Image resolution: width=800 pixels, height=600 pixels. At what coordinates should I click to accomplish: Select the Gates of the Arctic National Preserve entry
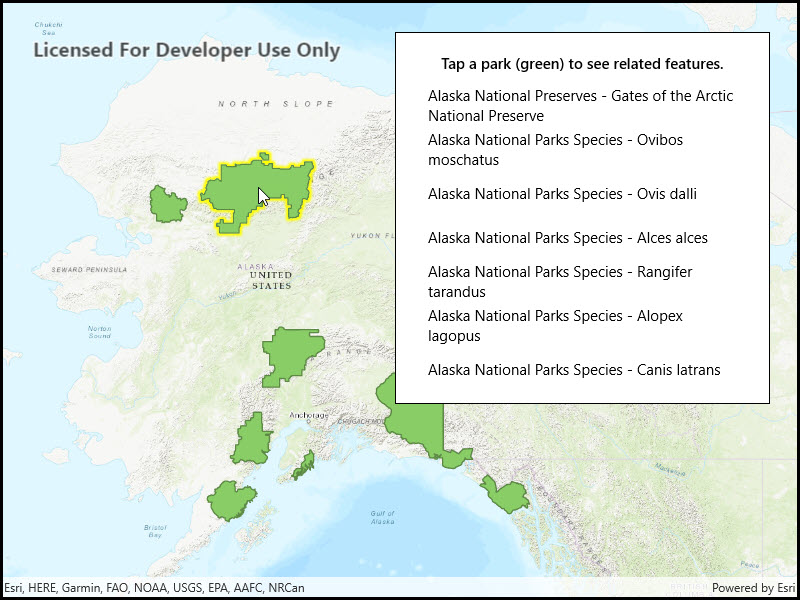click(x=581, y=106)
